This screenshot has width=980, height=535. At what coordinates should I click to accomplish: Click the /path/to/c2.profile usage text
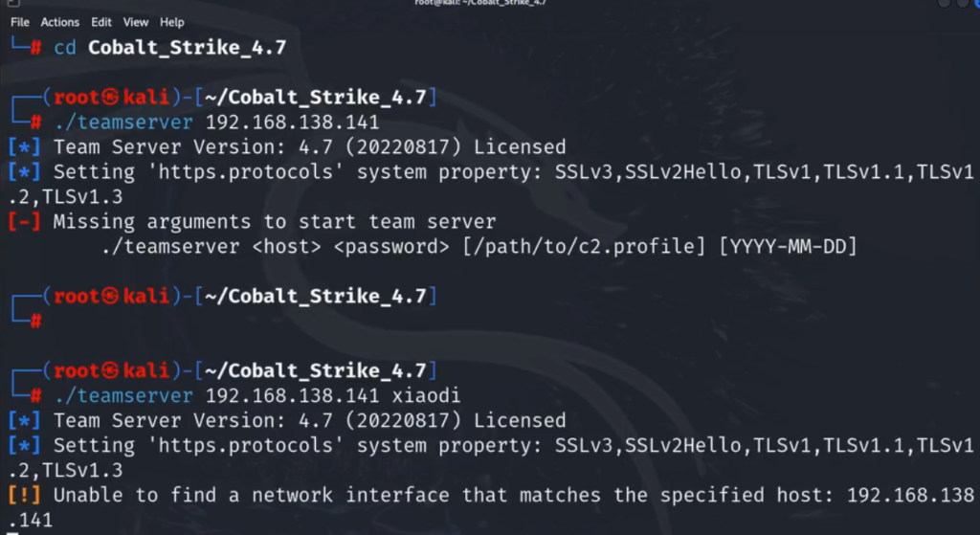[x=584, y=246]
